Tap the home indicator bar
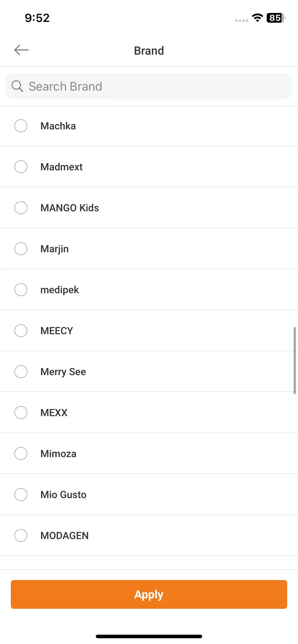 click(149, 636)
